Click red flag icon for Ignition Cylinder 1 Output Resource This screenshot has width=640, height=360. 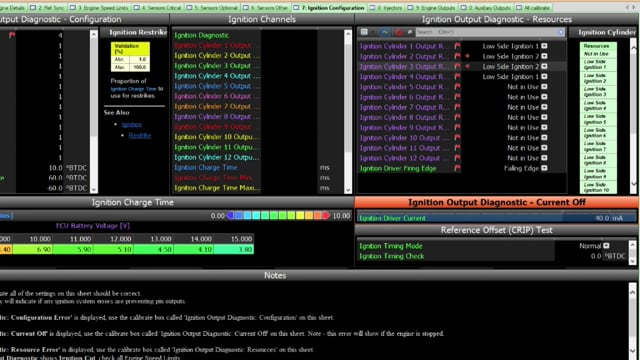tap(457, 46)
